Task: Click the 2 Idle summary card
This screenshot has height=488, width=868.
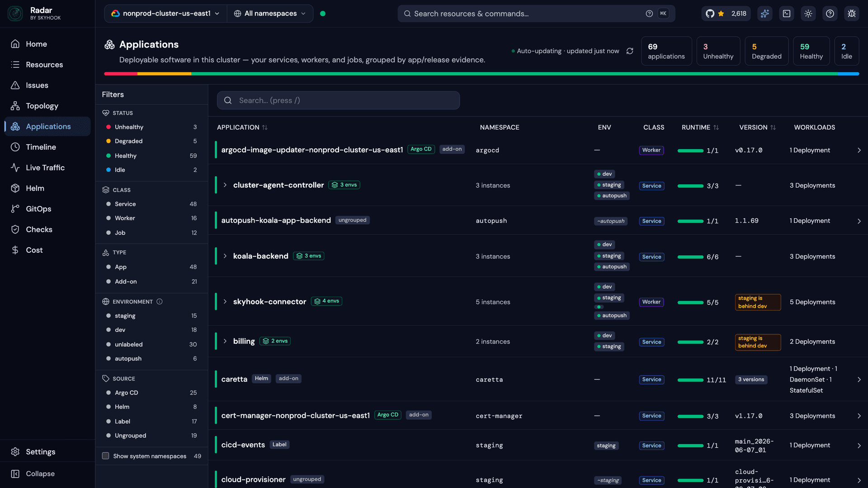Action: (847, 51)
